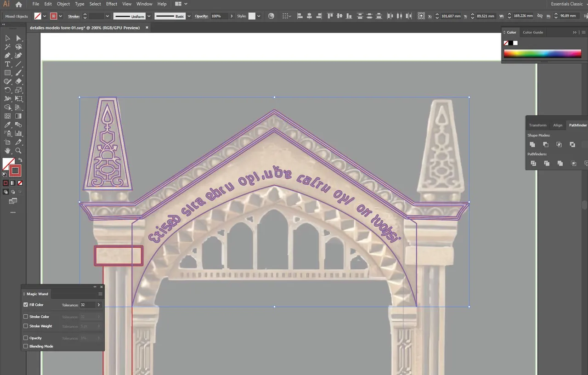Open the stroke color dropdown in control bar

pyautogui.click(x=60, y=16)
